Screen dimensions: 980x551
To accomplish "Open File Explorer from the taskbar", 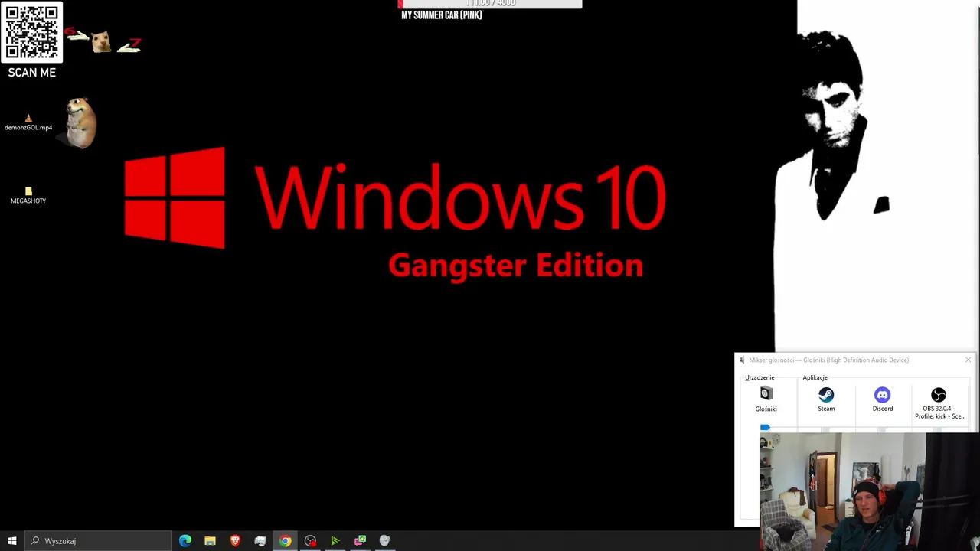I will 210,541.
